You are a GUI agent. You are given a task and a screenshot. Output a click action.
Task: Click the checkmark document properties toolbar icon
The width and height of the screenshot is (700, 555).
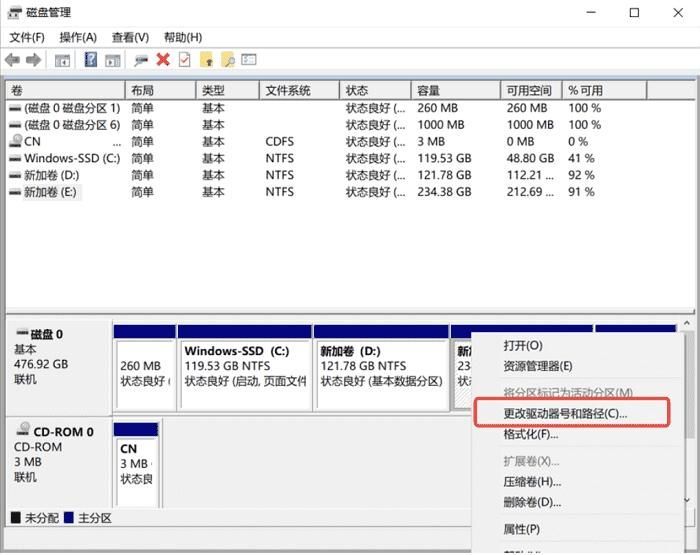pyautogui.click(x=184, y=59)
